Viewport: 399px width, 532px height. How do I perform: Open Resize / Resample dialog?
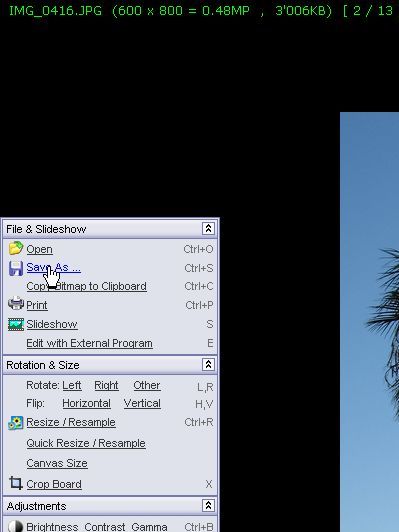click(71, 422)
